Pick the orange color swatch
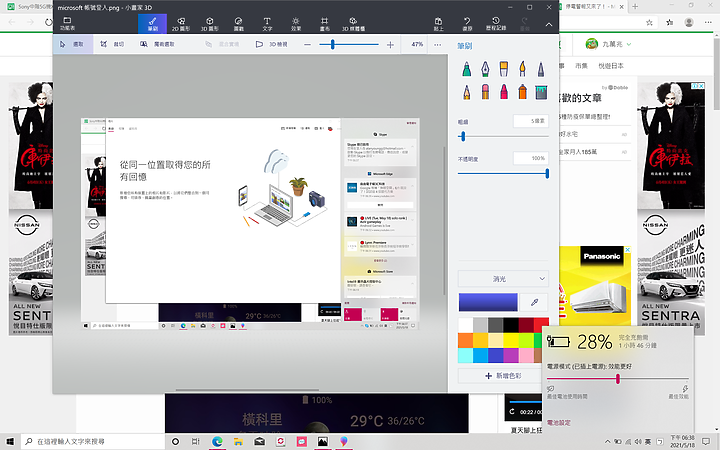The height and width of the screenshot is (450, 720). (x=465, y=340)
